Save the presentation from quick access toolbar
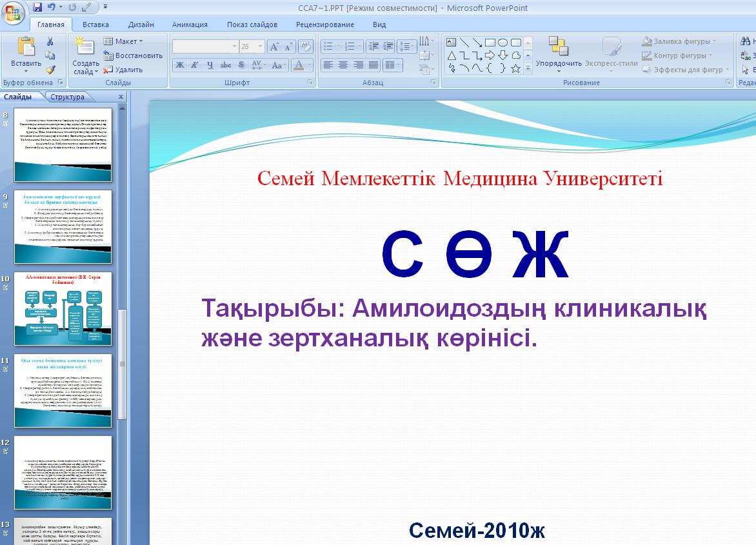The height and width of the screenshot is (545, 756). coord(38,7)
